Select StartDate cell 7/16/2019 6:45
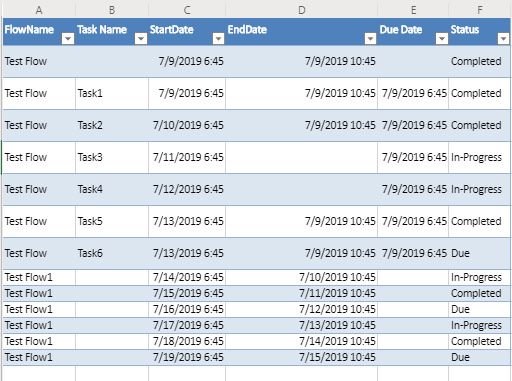512x381 pixels. point(187,309)
